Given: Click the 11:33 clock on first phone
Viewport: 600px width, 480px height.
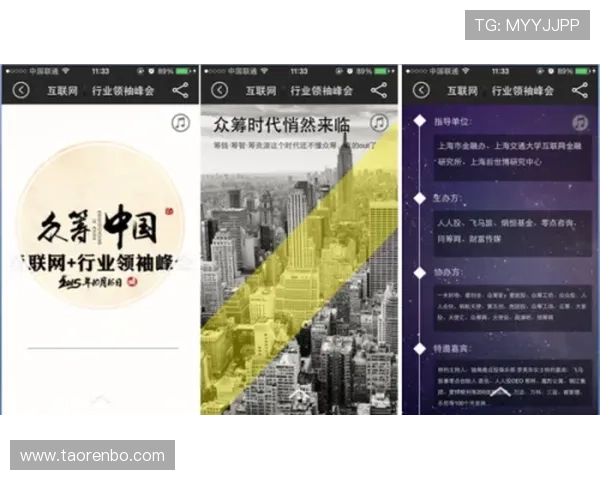Looking at the screenshot, I should pyautogui.click(x=100, y=71).
